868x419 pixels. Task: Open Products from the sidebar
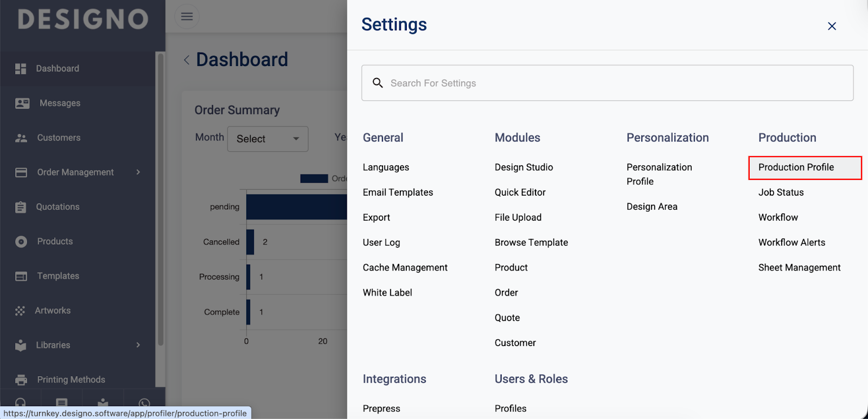point(55,241)
